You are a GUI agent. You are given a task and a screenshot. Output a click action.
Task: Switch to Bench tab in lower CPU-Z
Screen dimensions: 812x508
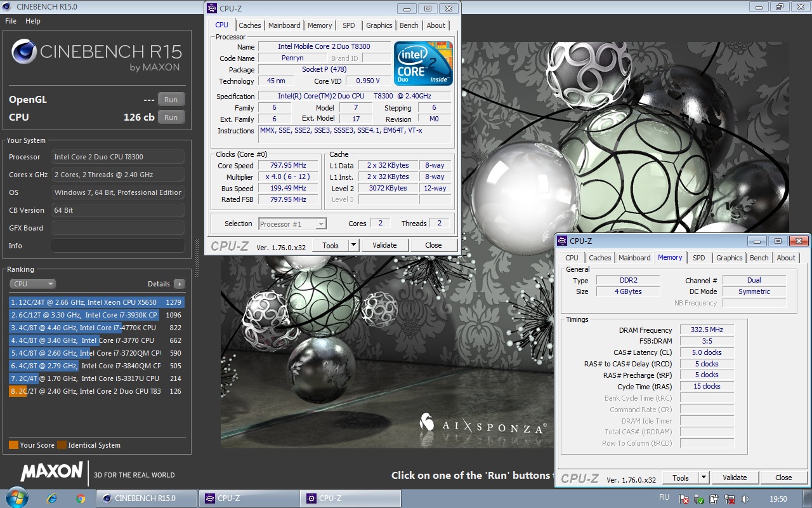pos(759,258)
